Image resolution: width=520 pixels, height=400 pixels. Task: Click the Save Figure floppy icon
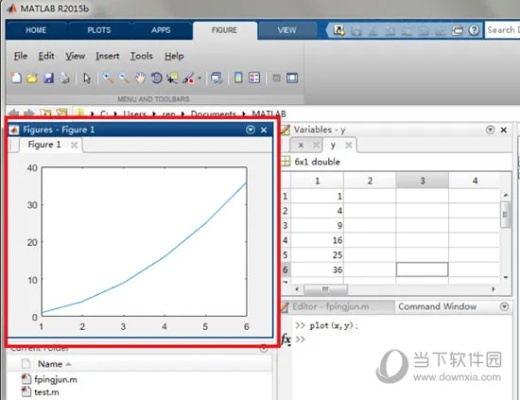pyautogui.click(x=49, y=78)
